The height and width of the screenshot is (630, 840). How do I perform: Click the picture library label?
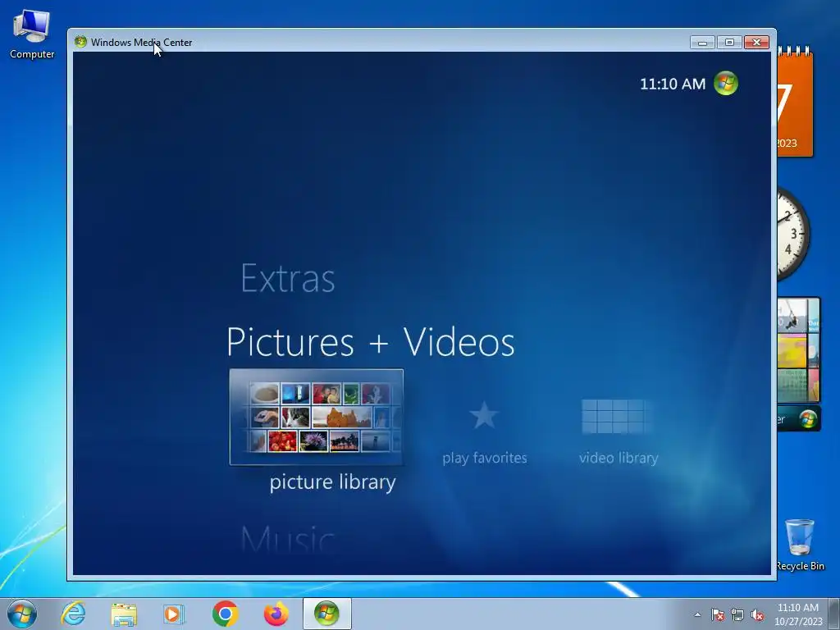pyautogui.click(x=333, y=482)
